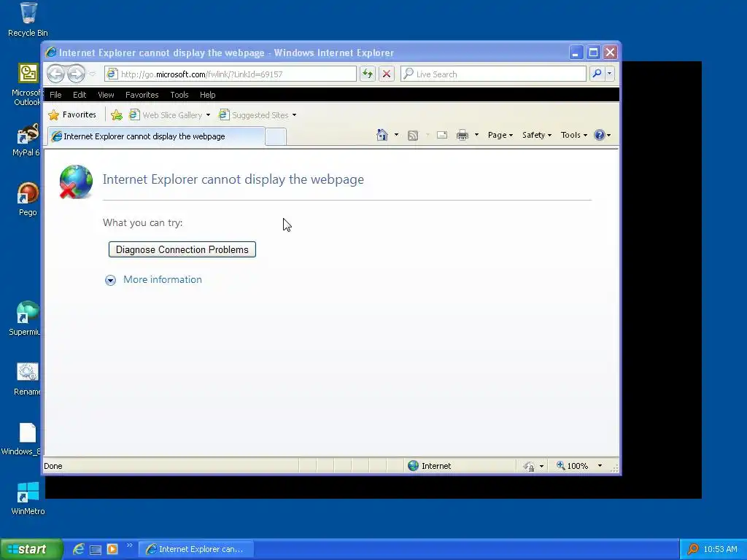Click the globe error icon on page
Viewport: 747px width, 560px height.
pyautogui.click(x=76, y=182)
